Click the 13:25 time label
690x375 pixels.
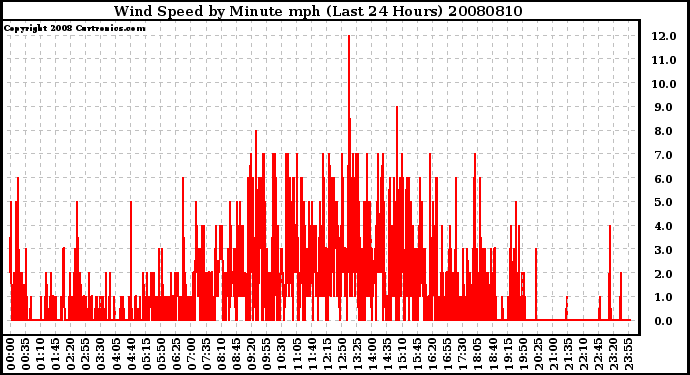point(357,354)
